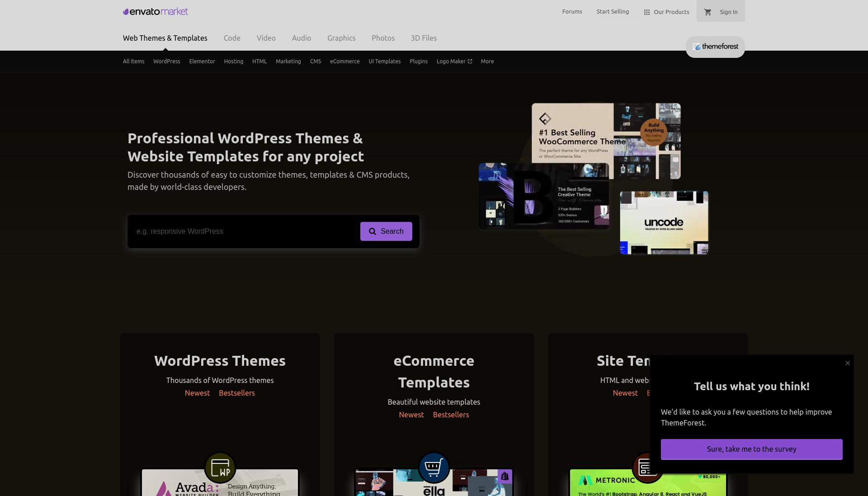The image size is (868, 496).
Task: Click the WordPress WP category circle icon
Action: coord(220,468)
